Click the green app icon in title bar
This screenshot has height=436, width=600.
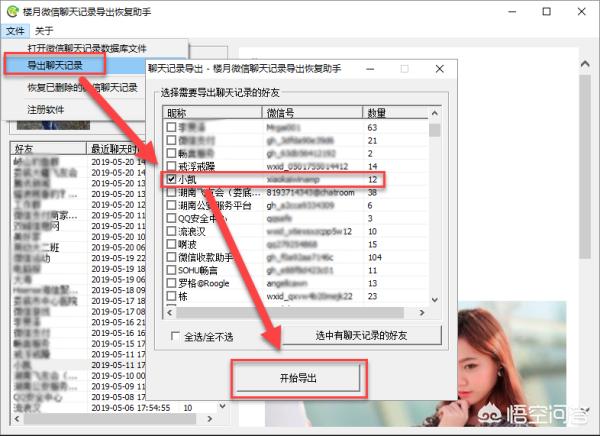click(x=11, y=12)
